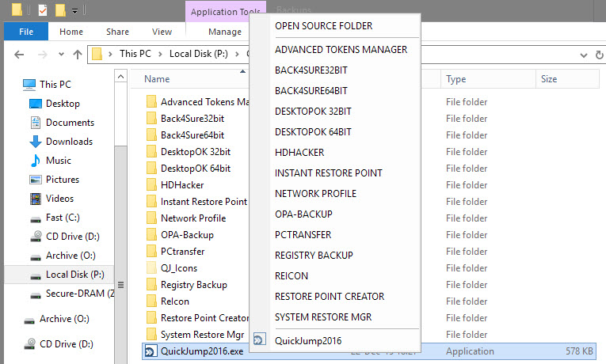Go up one folder level
This screenshot has width=606, height=364.
pos(78,55)
